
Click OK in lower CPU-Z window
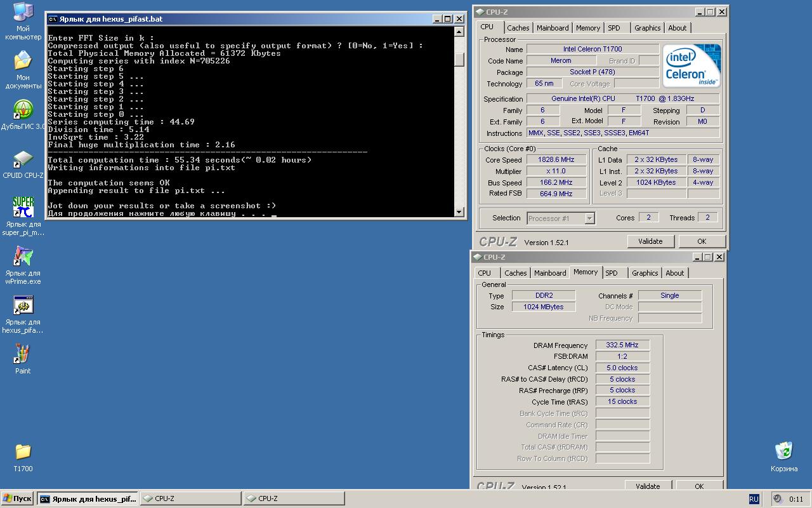(x=699, y=486)
